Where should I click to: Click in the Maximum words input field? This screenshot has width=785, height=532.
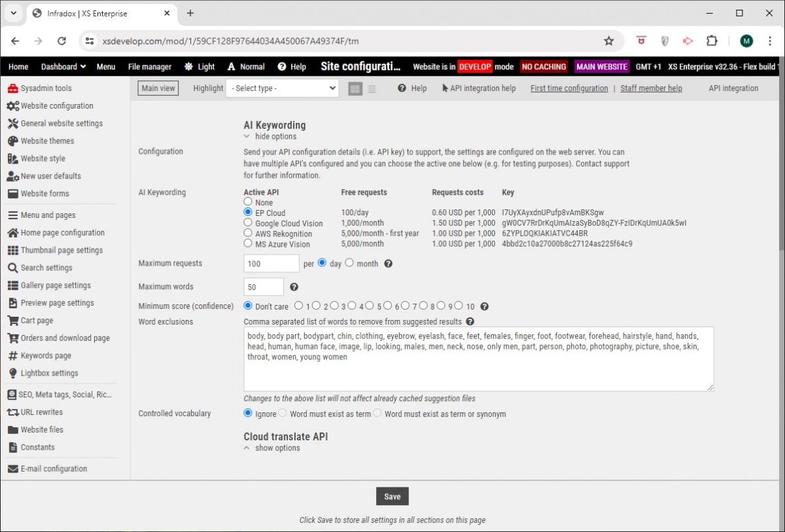pos(263,287)
